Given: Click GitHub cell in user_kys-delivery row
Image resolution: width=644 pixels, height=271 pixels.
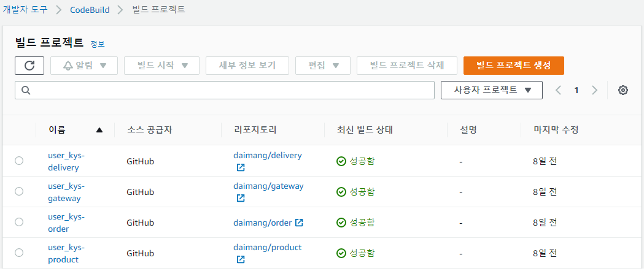Looking at the screenshot, I should point(141,161).
